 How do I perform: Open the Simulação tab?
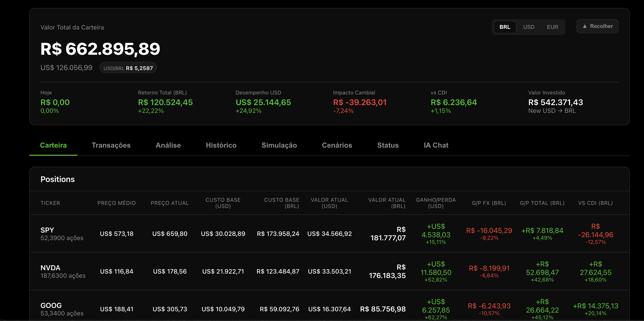pyautogui.click(x=279, y=145)
